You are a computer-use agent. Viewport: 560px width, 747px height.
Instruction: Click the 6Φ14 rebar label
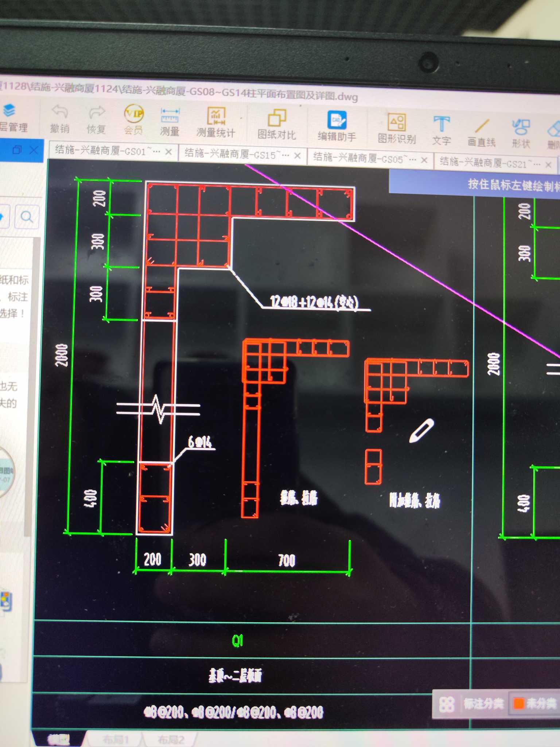point(200,442)
